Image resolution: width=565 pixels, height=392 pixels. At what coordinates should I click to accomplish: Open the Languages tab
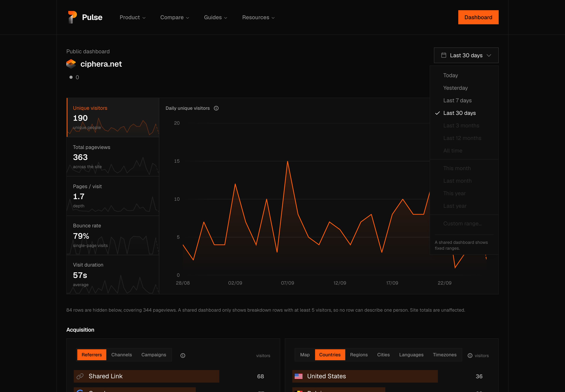tap(411, 355)
